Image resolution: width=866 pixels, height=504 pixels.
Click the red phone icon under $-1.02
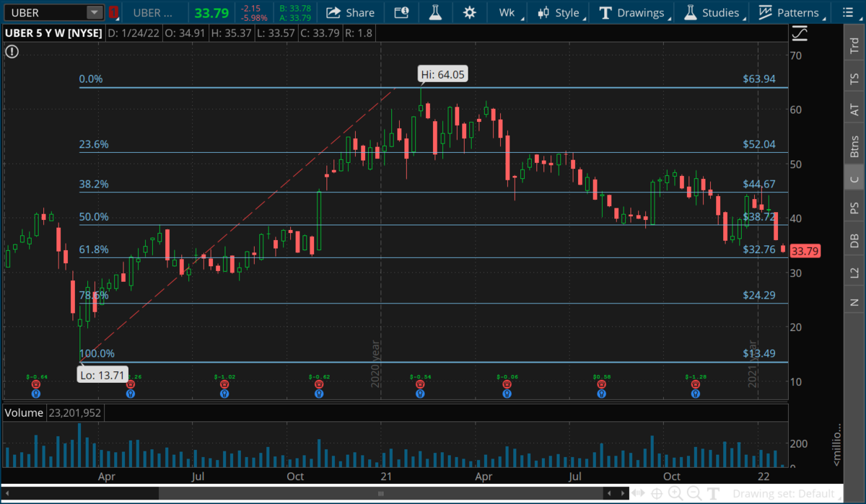(224, 385)
